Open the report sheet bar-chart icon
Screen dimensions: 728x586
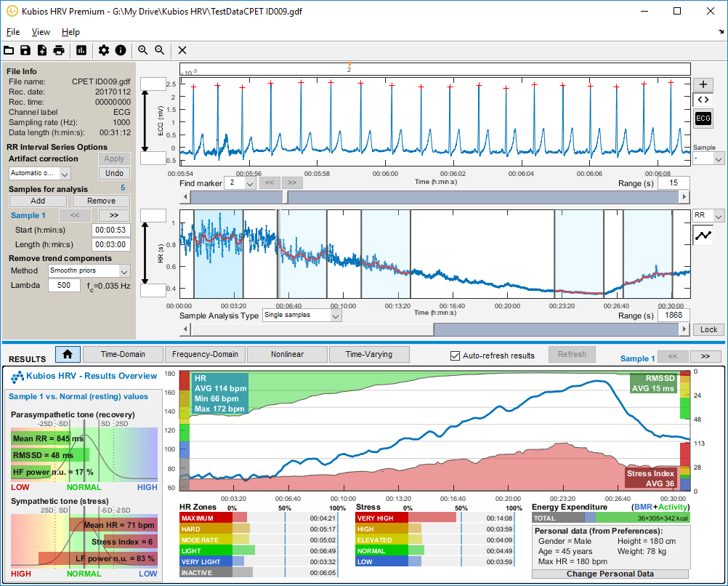tap(81, 50)
